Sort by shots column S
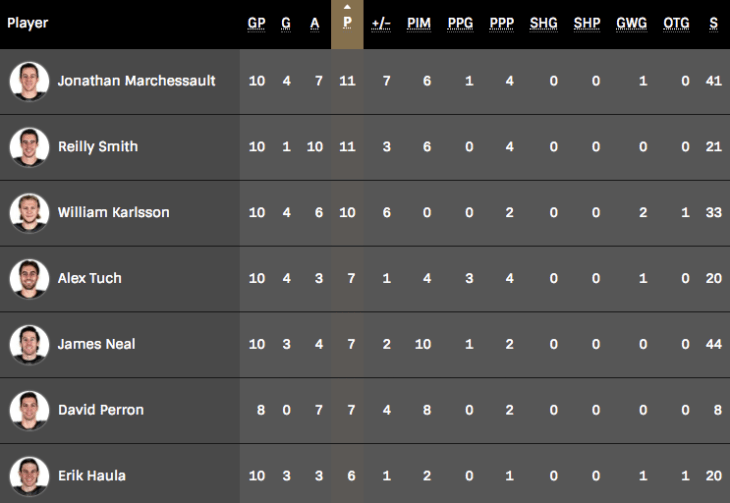Viewport: 730px width, 503px height. click(713, 23)
